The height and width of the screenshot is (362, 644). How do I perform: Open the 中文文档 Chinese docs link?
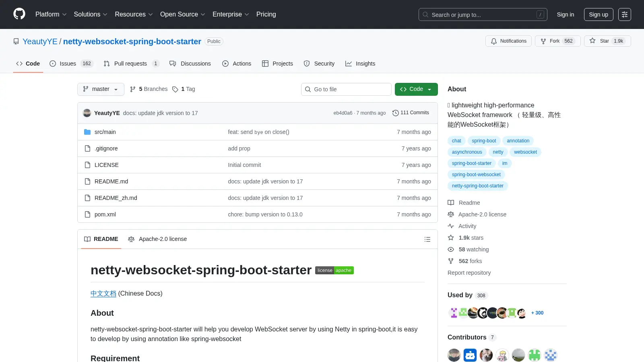(x=103, y=294)
